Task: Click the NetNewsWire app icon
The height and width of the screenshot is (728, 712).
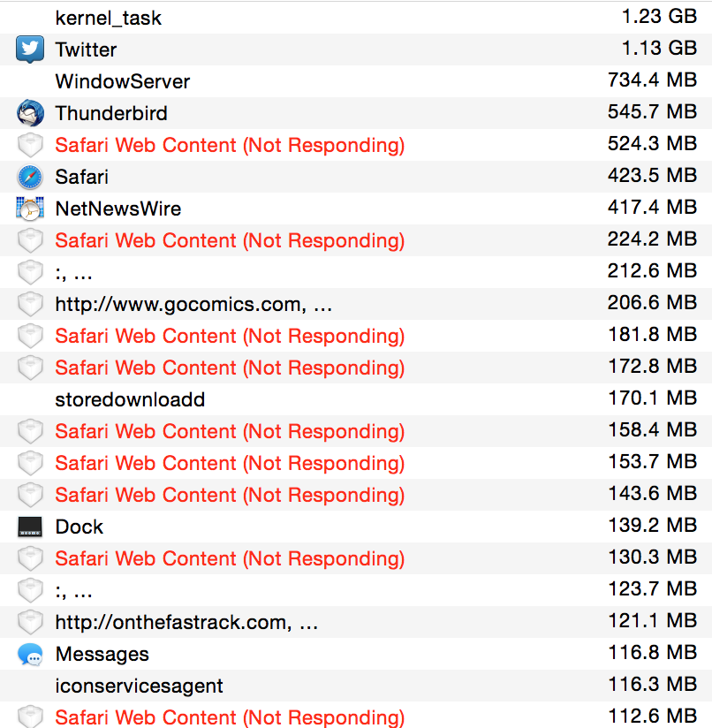Action: pyautogui.click(x=30, y=209)
